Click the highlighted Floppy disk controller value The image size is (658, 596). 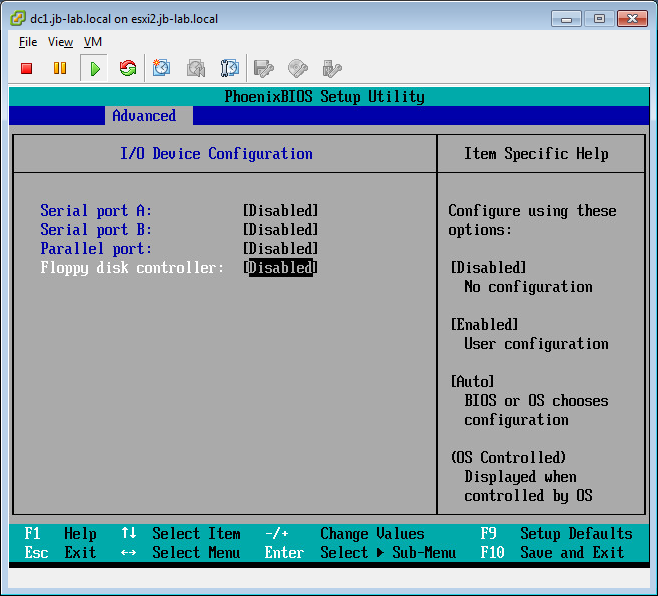click(280, 268)
